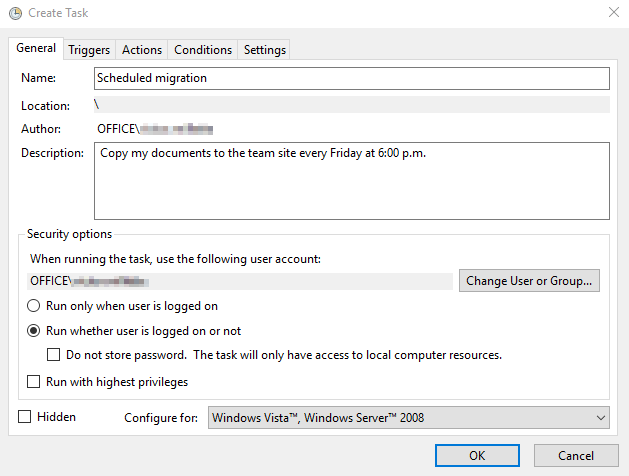Click the Name: label
This screenshot has height=476, width=629.
point(39,78)
